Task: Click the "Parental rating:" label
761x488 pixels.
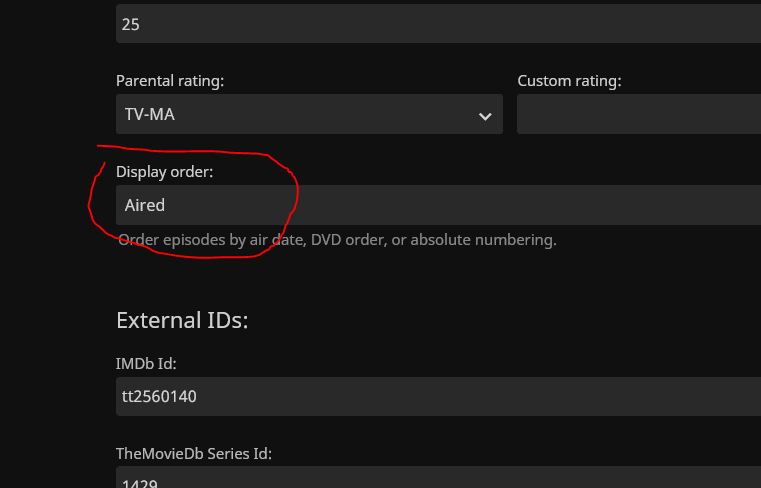Action: 170,81
